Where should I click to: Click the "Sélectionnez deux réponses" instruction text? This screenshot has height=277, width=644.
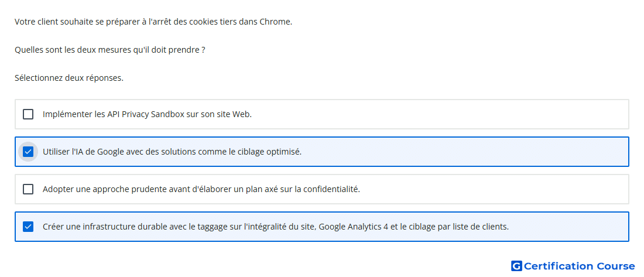coord(69,78)
